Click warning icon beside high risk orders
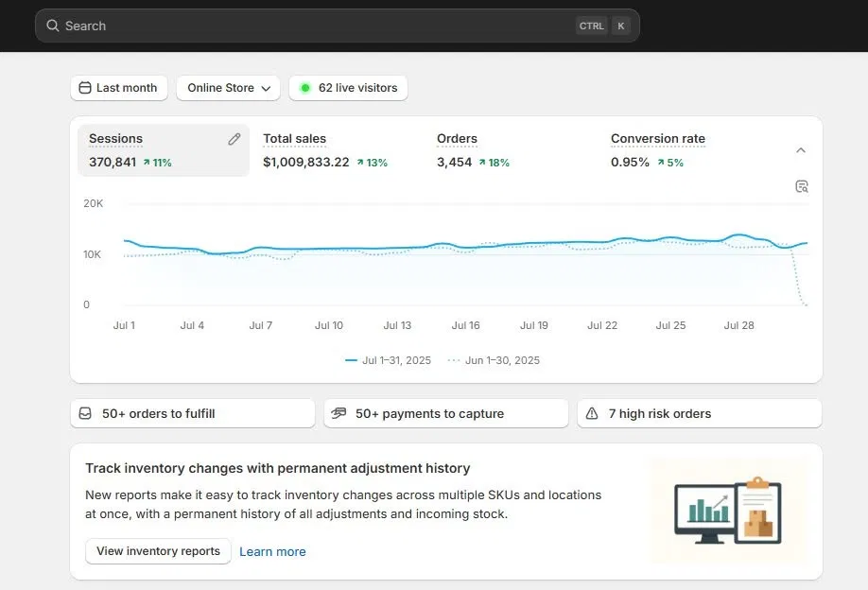Viewport: 868px width, 590px height. pos(592,413)
